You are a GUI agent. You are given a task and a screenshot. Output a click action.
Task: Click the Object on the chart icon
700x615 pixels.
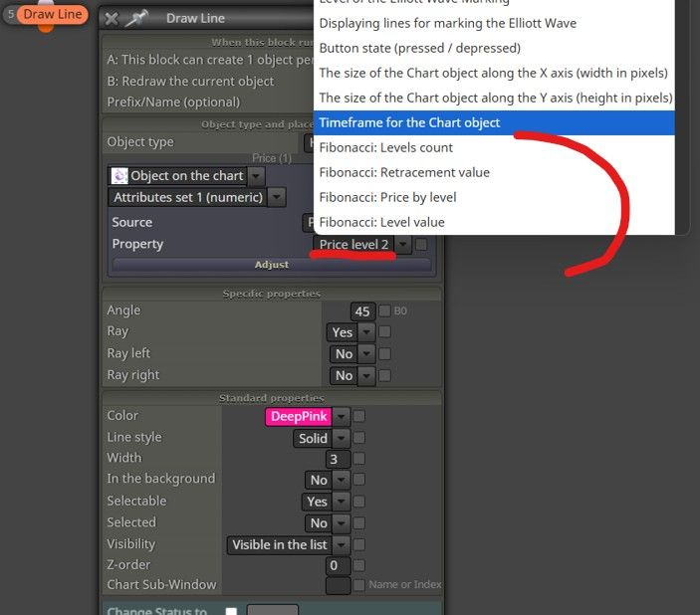[x=119, y=176]
